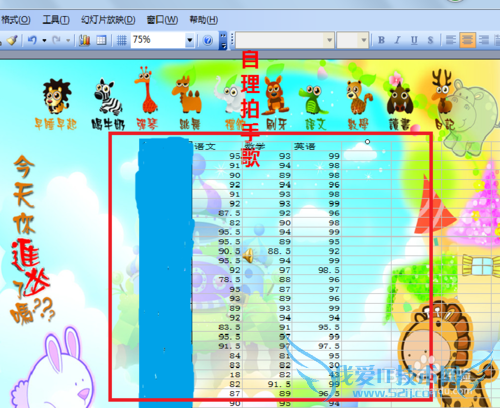Insert a table with the table icon
The width and height of the screenshot is (500, 408).
[x=101, y=40]
